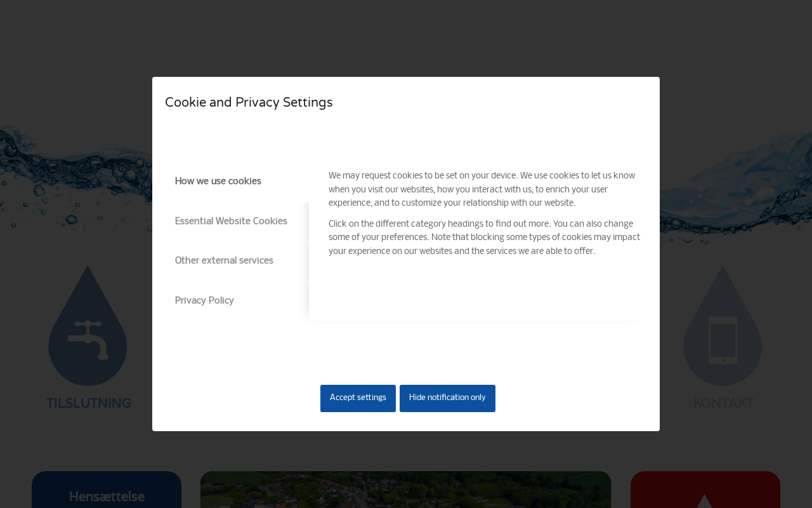Click the Cookie and Privacy Settings heading
The image size is (812, 508).
pos(249,103)
